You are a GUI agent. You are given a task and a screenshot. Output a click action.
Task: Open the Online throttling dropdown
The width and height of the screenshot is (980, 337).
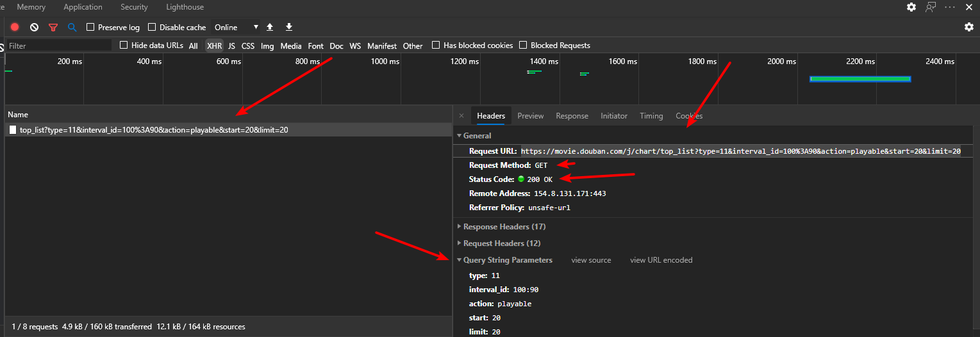(x=237, y=27)
